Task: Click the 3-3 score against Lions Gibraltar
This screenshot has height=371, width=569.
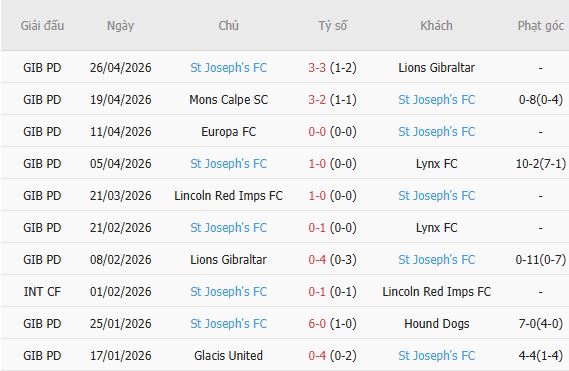Action: pos(317,68)
